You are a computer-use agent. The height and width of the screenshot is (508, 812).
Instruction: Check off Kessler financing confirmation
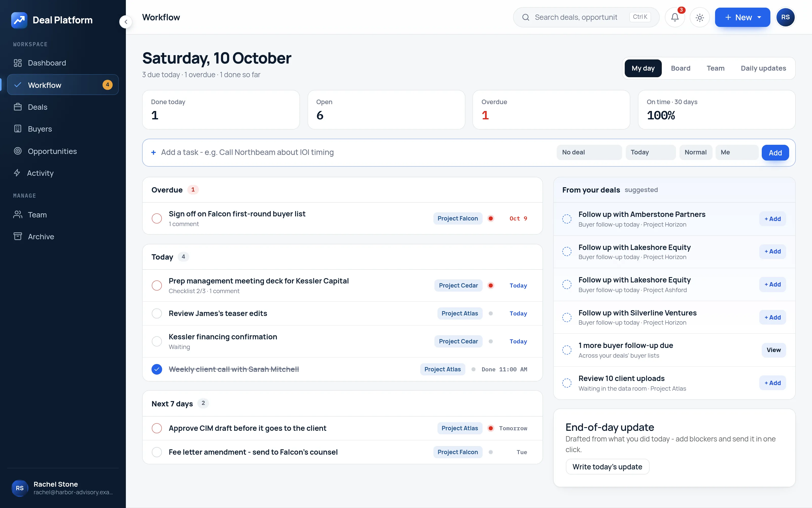click(157, 341)
